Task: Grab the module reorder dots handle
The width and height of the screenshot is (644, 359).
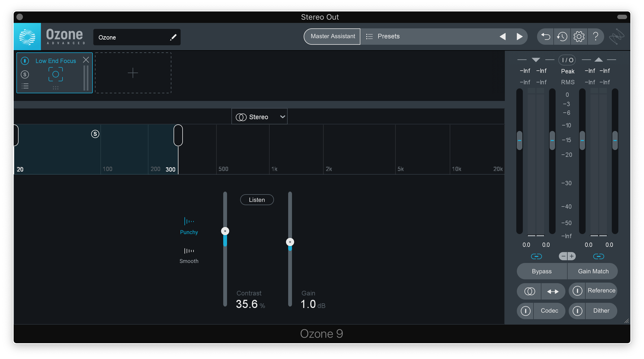Action: click(x=56, y=88)
